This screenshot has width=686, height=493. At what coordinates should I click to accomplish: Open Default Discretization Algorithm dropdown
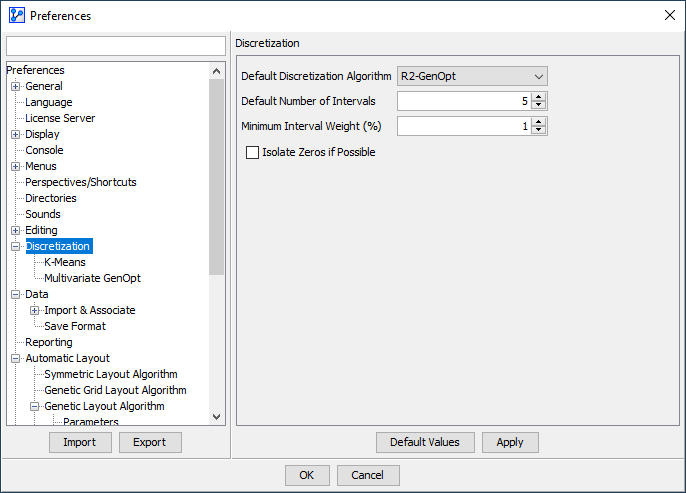click(x=472, y=76)
